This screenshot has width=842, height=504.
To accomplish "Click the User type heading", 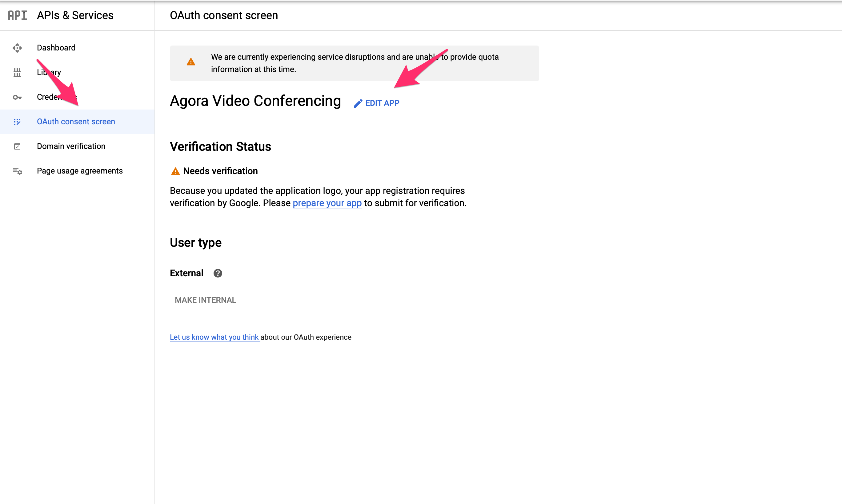I will 196,243.
